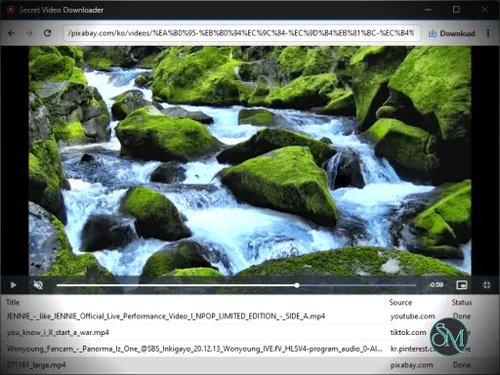Open the three-dot options menu
Image resolution: width=500 pixels, height=375 pixels.
(488, 33)
